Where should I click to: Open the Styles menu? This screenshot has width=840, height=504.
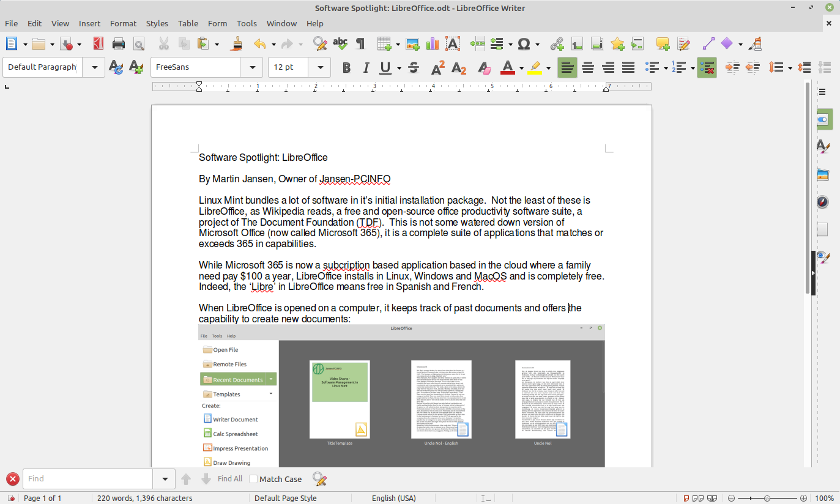coord(157,23)
